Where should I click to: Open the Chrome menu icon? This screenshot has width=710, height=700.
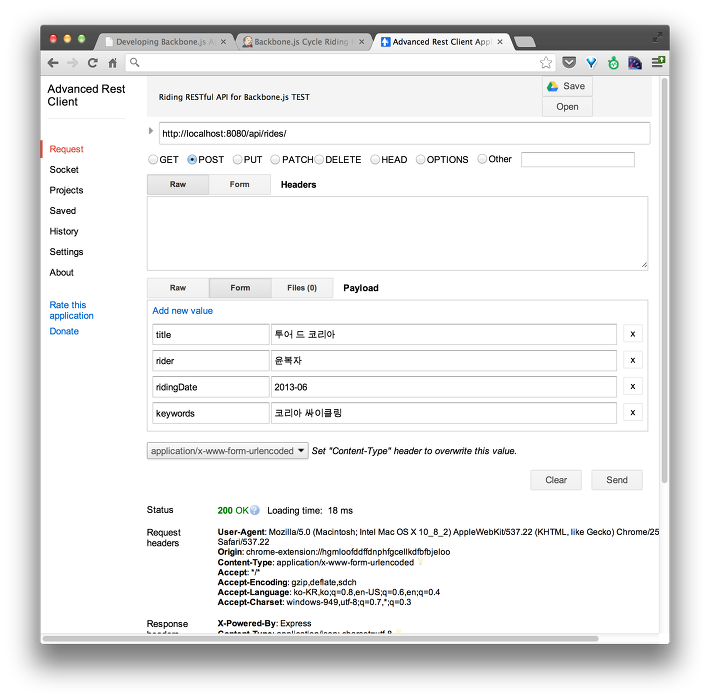pyautogui.click(x=658, y=62)
